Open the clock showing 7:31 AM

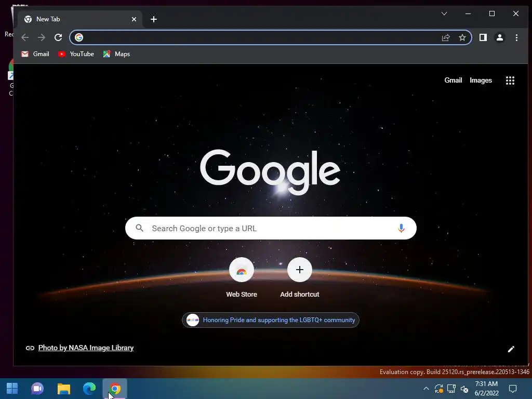coord(486,389)
